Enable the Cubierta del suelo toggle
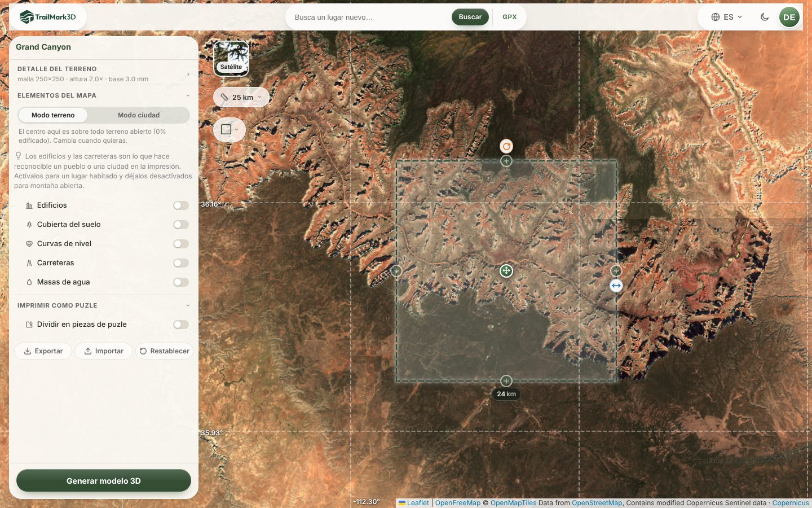This screenshot has height=508, width=812. point(181,225)
